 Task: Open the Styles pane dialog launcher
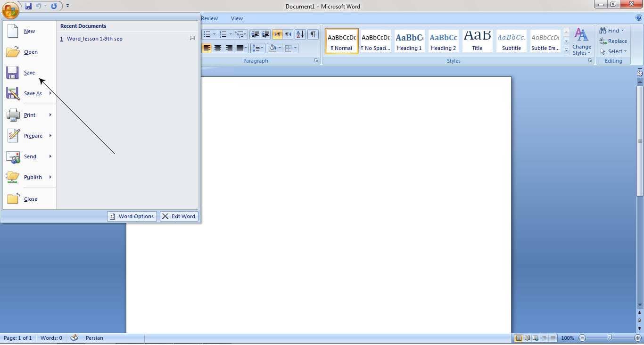tap(590, 61)
